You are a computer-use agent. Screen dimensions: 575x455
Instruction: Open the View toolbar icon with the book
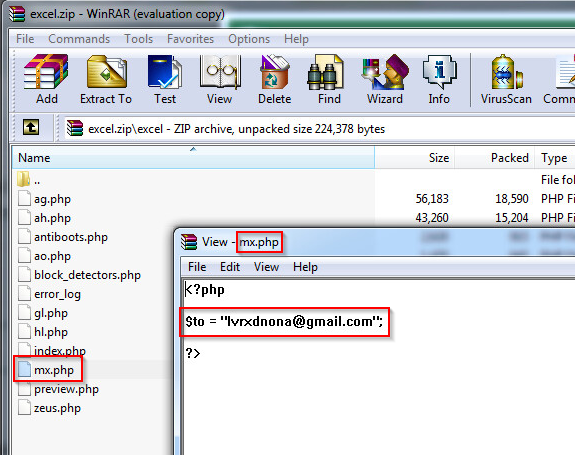coord(220,79)
